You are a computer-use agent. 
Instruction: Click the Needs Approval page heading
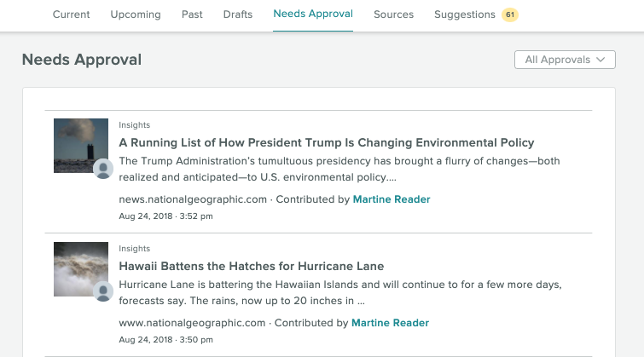(82, 60)
